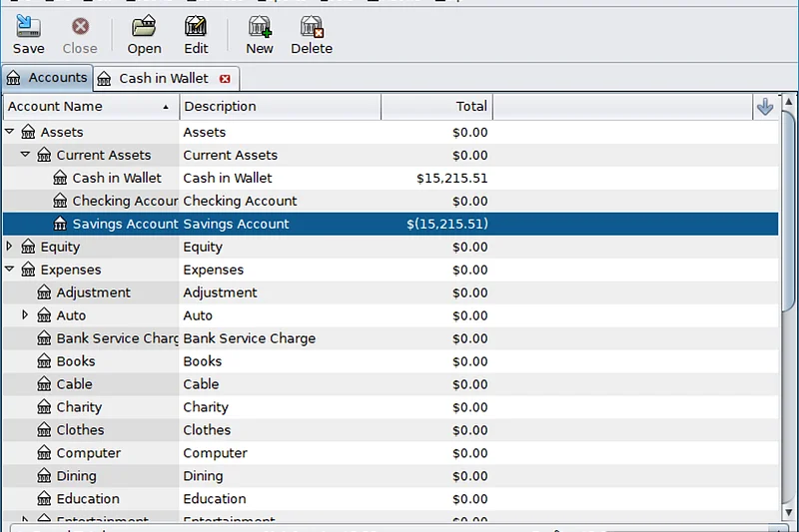Viewport: 799px width, 532px height.
Task: Click the grayed-out Close toolbar icon
Action: tap(80, 27)
